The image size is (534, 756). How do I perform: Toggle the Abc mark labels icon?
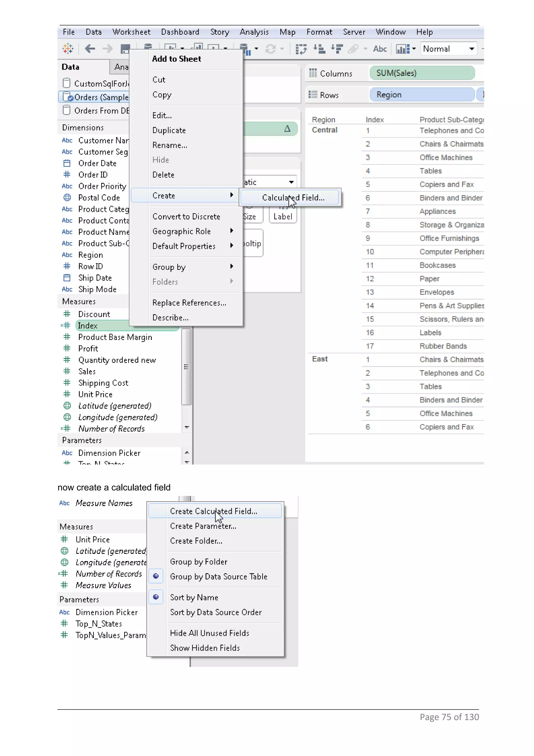[x=380, y=49]
